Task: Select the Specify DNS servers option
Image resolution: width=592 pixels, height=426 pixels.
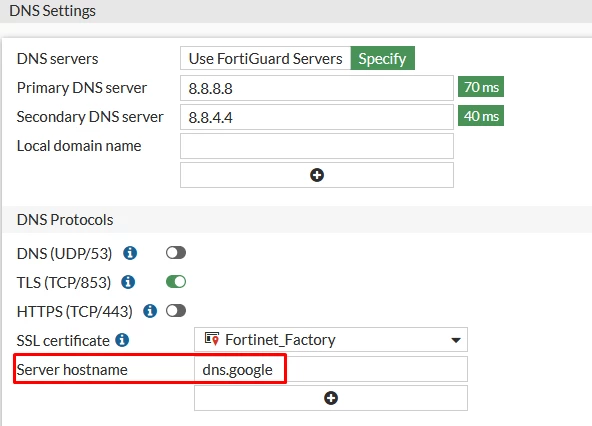Action: 382,59
